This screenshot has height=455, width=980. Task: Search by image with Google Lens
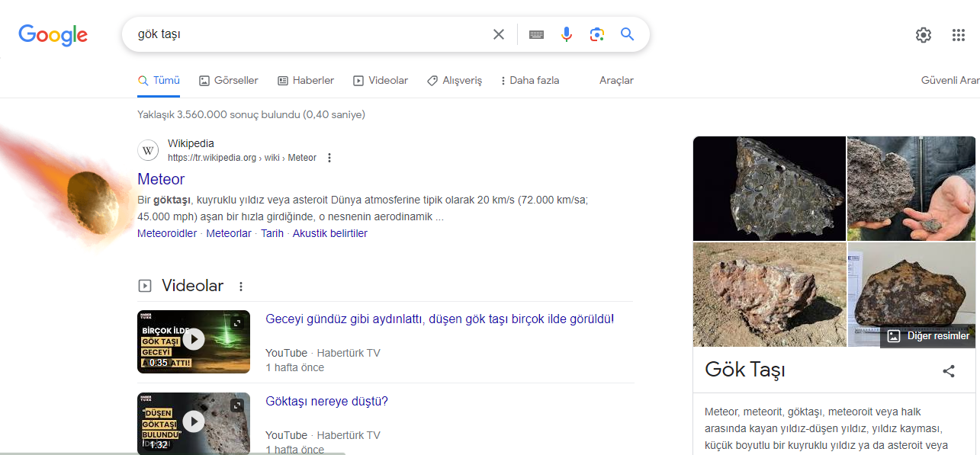pyautogui.click(x=597, y=34)
